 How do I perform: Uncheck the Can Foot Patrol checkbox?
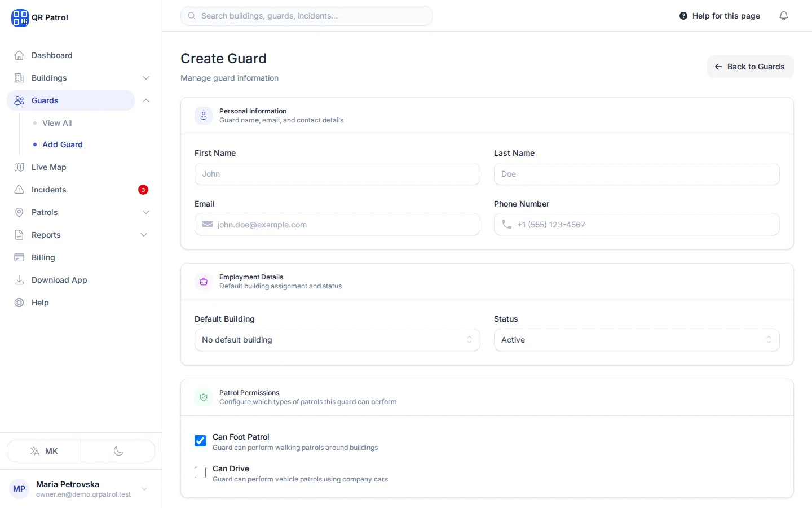click(200, 441)
